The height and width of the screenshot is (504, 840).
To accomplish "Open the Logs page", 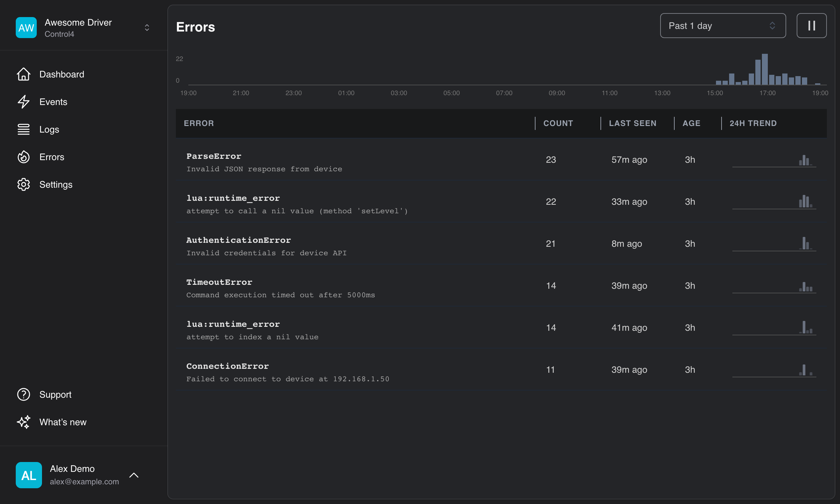I will [x=49, y=129].
